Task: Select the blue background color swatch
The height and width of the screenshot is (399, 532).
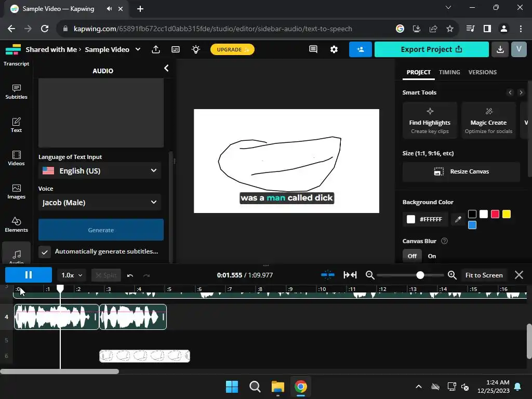Action: 472,225
